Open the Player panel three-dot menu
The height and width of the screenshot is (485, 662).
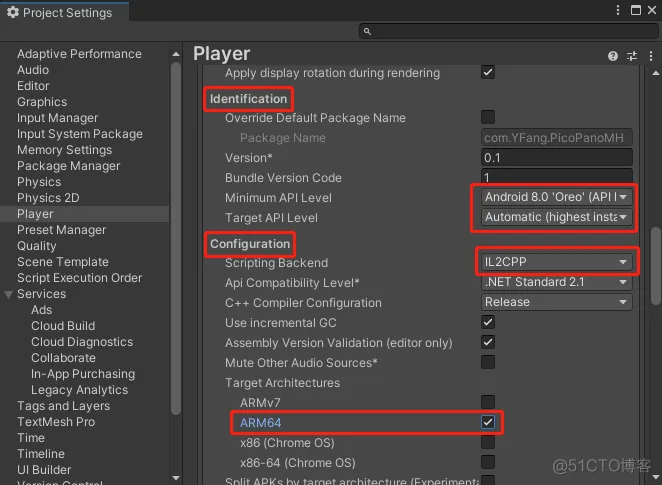[x=651, y=56]
